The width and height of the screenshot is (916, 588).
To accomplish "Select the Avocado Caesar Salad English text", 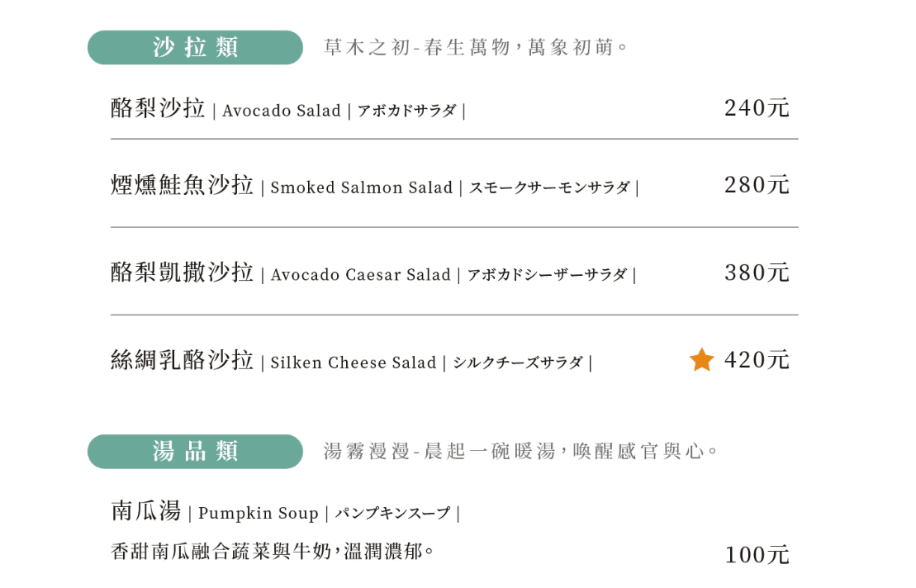I will (x=361, y=275).
